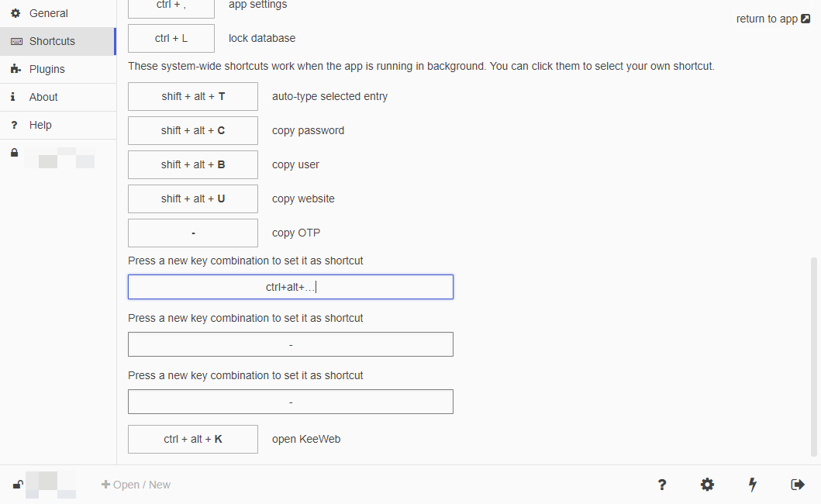Click the vertical scrollbar on the right
This screenshot has height=504, width=821.
click(813, 356)
